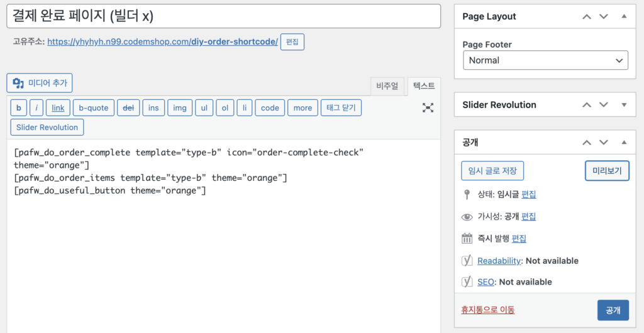Move Page Layout panel down
644x333 pixels.
point(604,17)
